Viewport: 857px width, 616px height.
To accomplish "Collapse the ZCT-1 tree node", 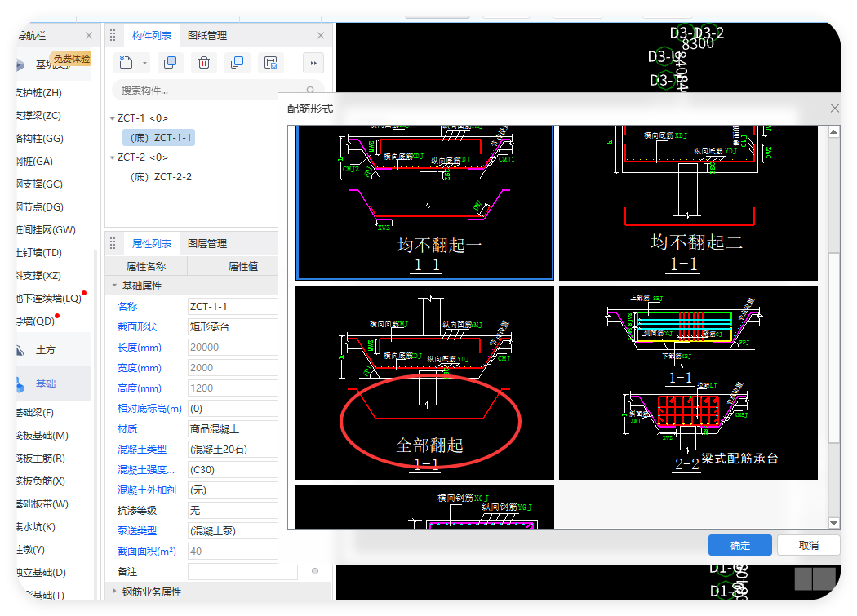I will 112,118.
